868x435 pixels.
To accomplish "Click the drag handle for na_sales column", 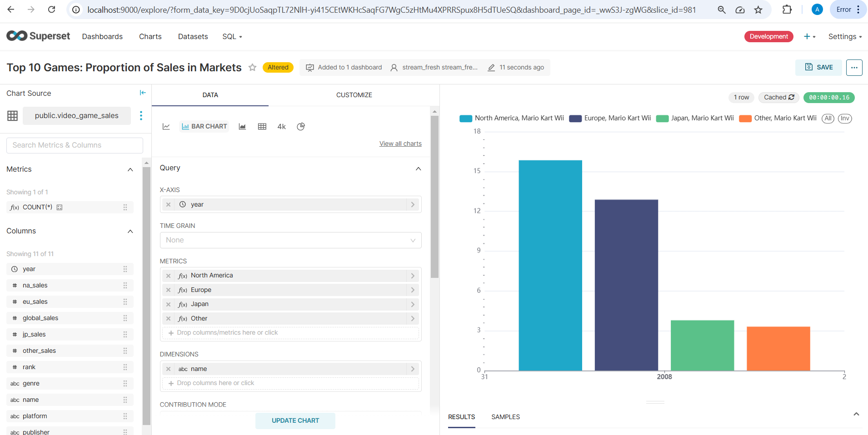I will coord(125,286).
